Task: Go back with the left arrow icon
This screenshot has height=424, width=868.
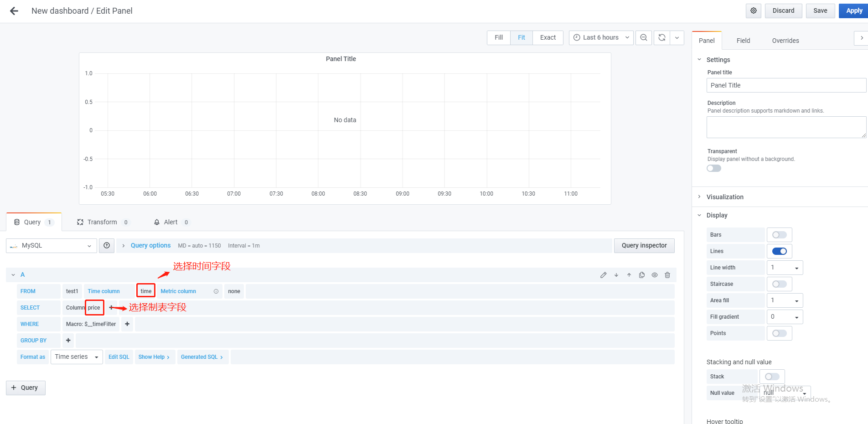Action: click(x=14, y=11)
